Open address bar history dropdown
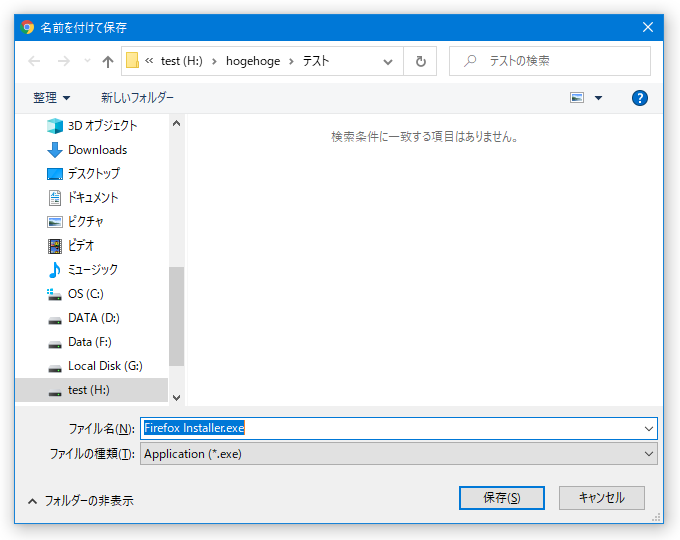The height and width of the screenshot is (540, 680). point(388,62)
